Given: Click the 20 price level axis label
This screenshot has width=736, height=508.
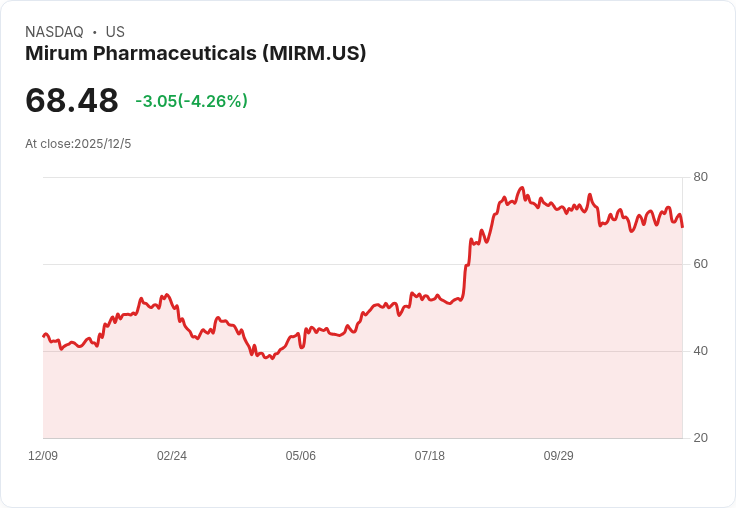Looking at the screenshot, I should click(700, 438).
